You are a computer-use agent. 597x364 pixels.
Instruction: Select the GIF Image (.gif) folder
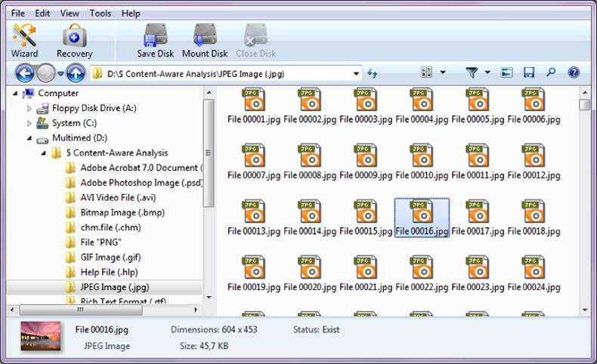109,257
